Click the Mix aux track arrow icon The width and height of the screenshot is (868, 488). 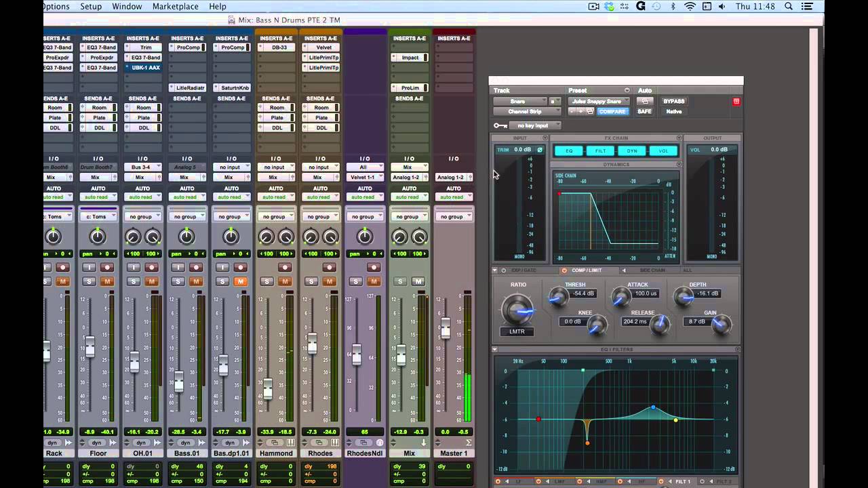[423, 443]
